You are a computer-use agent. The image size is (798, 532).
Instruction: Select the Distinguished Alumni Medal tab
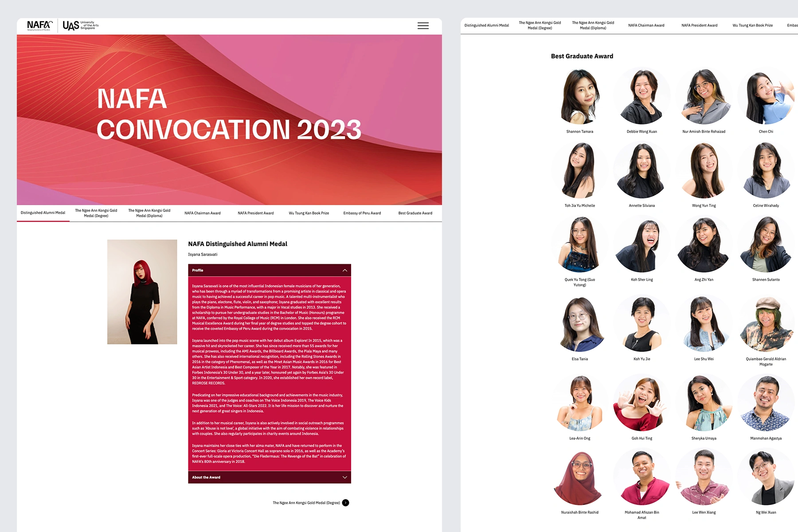pyautogui.click(x=43, y=213)
